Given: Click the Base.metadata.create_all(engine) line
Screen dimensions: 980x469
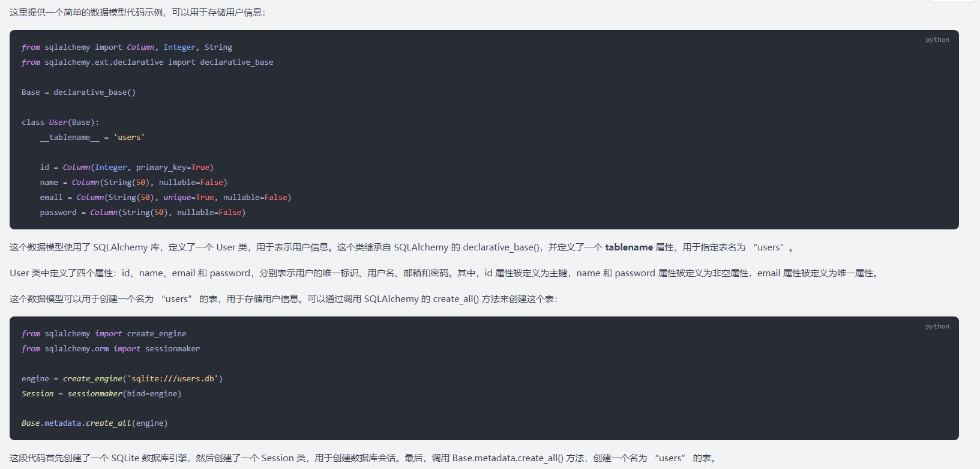Looking at the screenshot, I should pos(94,423).
